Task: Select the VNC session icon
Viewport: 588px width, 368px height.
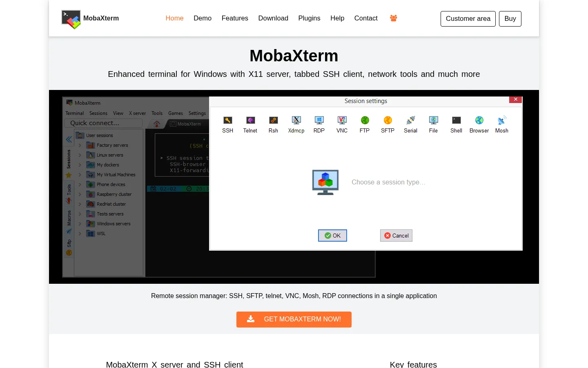Action: (342, 120)
